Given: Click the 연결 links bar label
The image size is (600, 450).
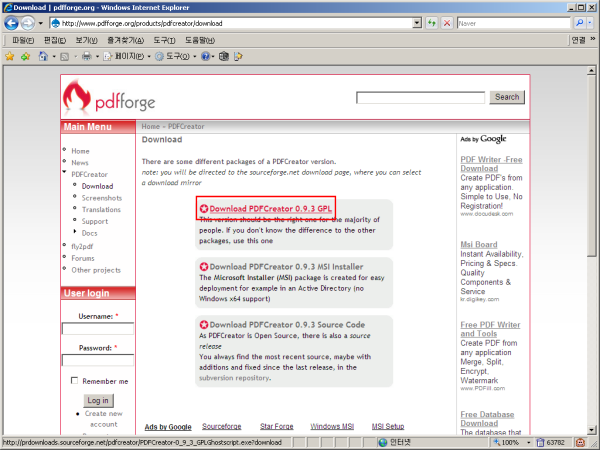Looking at the screenshot, I should click(578, 40).
